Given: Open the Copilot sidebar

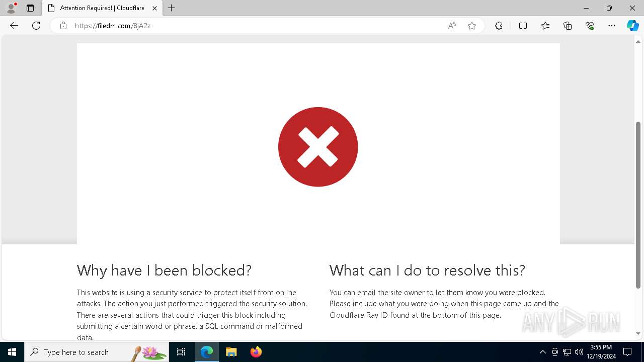Looking at the screenshot, I should pos(632,26).
